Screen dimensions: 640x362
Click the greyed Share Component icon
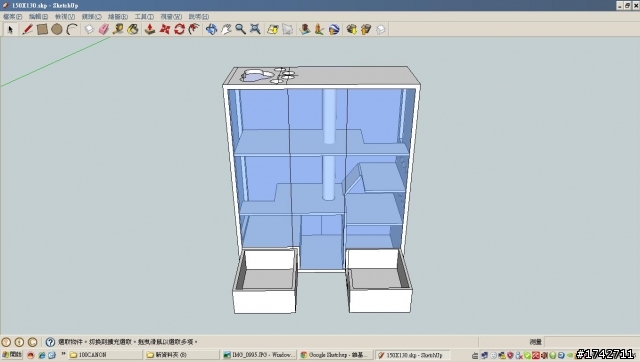pyautogui.click(x=380, y=29)
